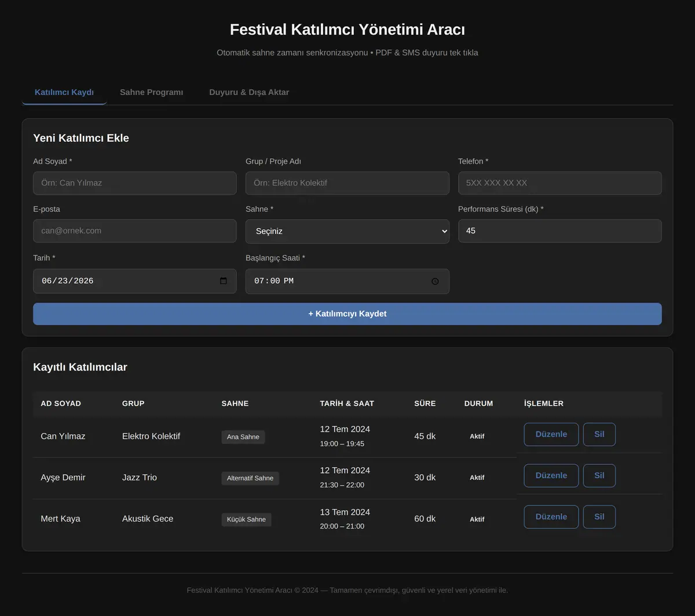Click the Başlangıç Saati time value 07:00 PM
The width and height of the screenshot is (695, 616).
(x=274, y=281)
